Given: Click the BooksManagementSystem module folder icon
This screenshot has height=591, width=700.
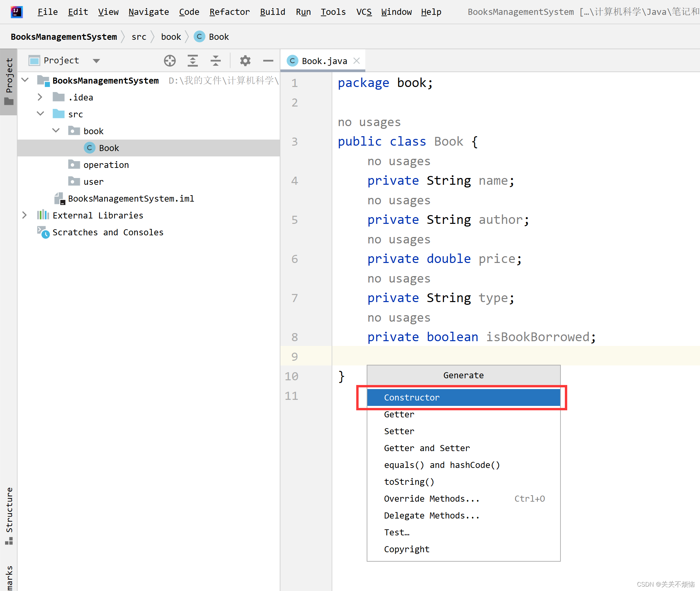Looking at the screenshot, I should click(43, 81).
